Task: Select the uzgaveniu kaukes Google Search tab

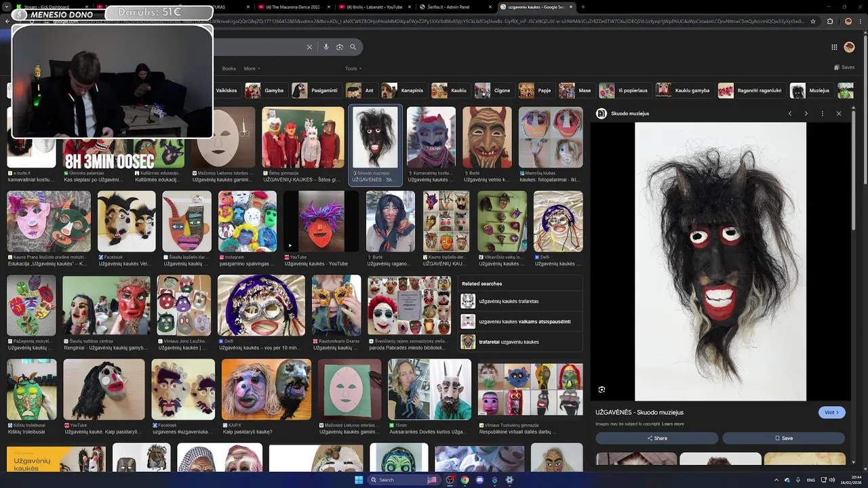Action: [x=536, y=7]
